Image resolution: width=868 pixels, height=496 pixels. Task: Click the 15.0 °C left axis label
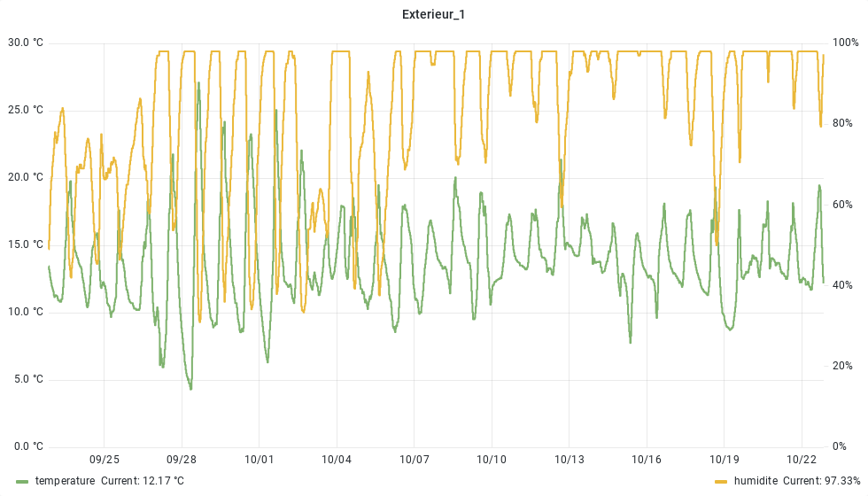coord(25,244)
